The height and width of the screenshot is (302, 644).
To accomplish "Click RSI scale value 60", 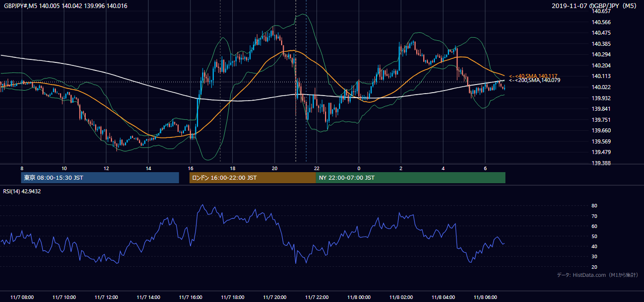I will pyautogui.click(x=595, y=226).
